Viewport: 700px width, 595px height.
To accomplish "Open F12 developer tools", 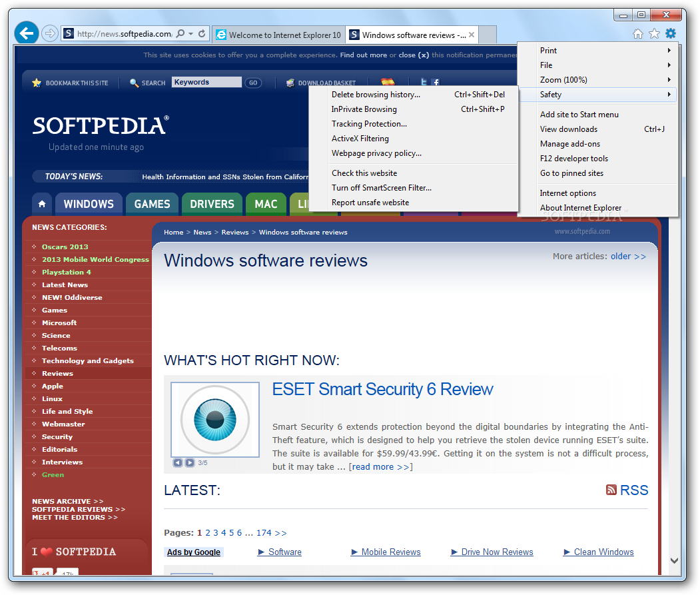I will 597,159.
